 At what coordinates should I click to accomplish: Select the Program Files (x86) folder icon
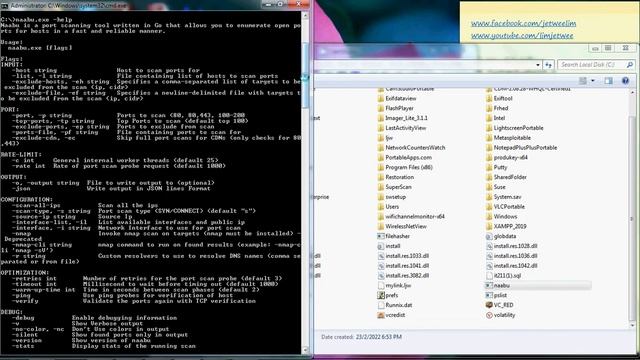click(x=381, y=167)
